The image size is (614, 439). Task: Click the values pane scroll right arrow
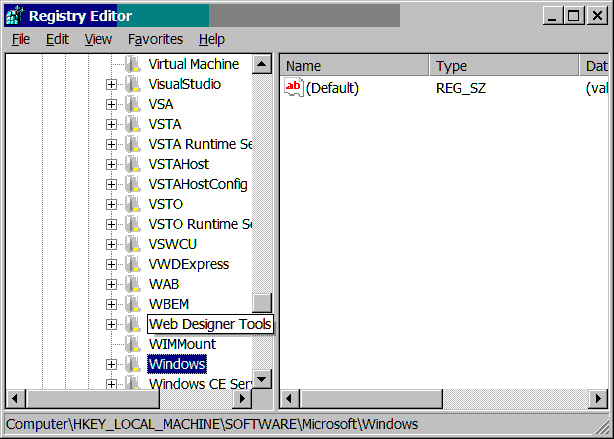click(598, 399)
